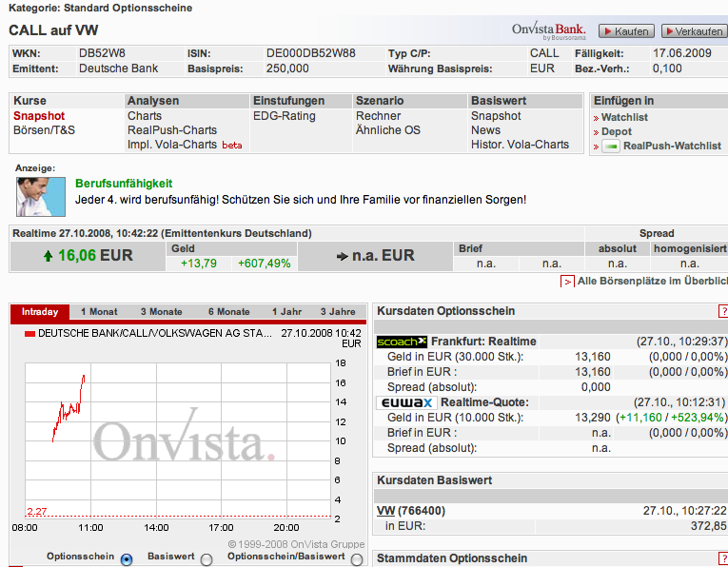Click the scoach logo
The image size is (728, 567).
tap(402, 342)
